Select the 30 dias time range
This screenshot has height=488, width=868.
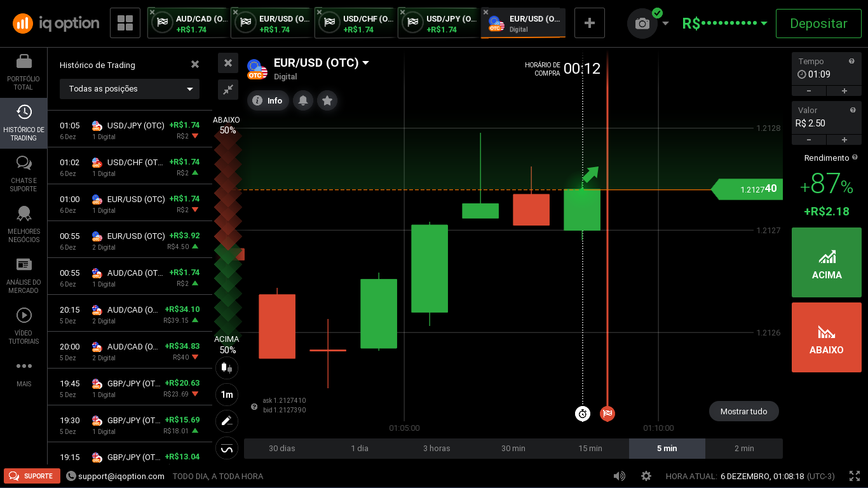coord(282,449)
